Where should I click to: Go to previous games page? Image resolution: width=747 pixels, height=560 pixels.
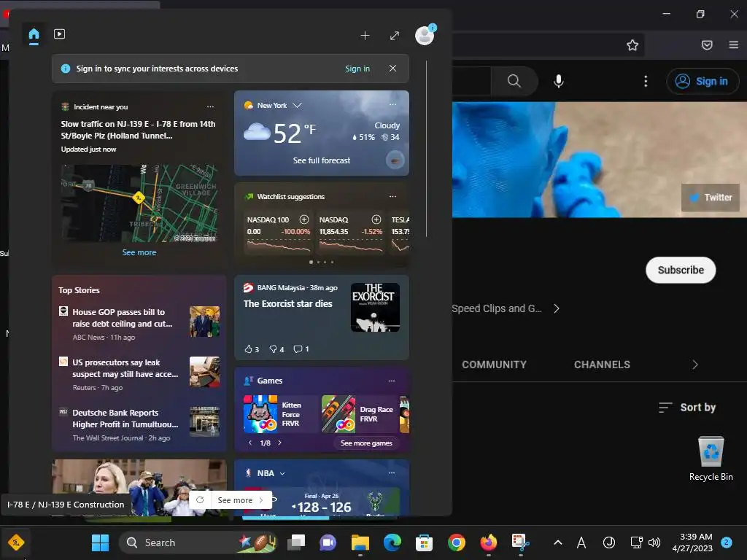click(250, 443)
